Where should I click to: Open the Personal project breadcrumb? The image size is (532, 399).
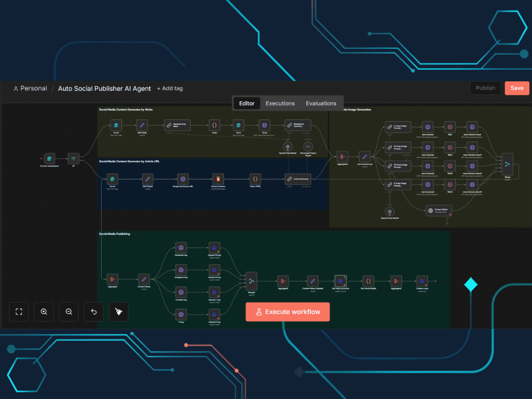pyautogui.click(x=30, y=88)
